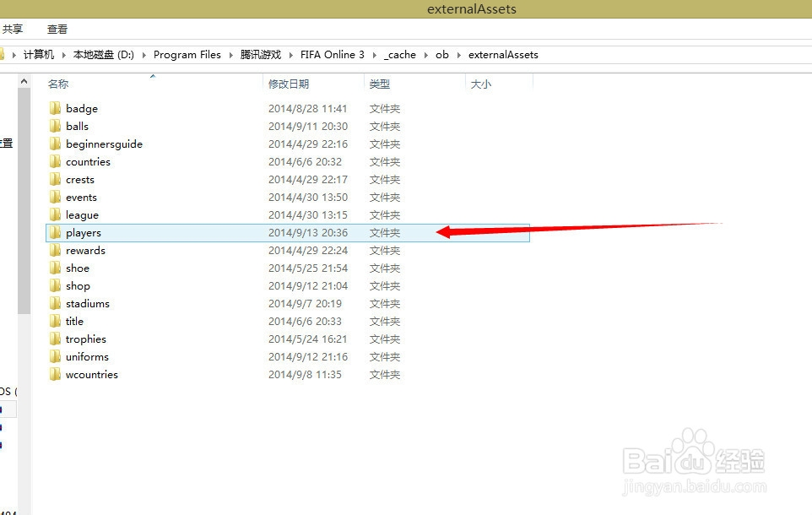Click the beginnersguide folder icon

pyautogui.click(x=55, y=144)
